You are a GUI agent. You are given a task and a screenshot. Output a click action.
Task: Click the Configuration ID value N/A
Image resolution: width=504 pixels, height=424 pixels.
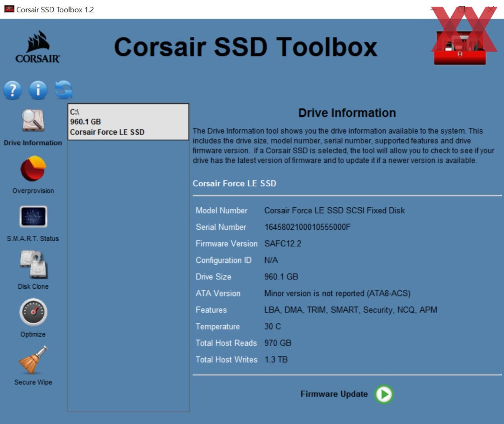point(271,260)
